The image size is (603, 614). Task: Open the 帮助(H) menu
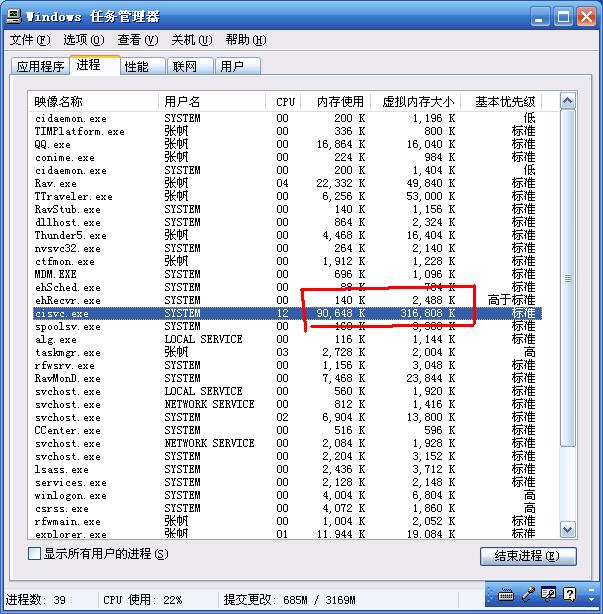[x=246, y=40]
